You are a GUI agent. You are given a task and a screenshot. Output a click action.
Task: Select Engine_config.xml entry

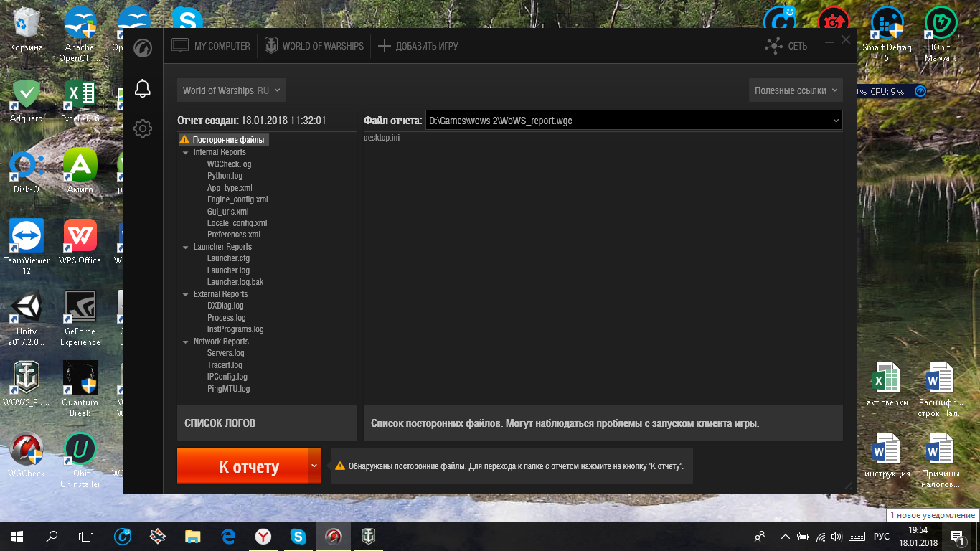point(237,199)
